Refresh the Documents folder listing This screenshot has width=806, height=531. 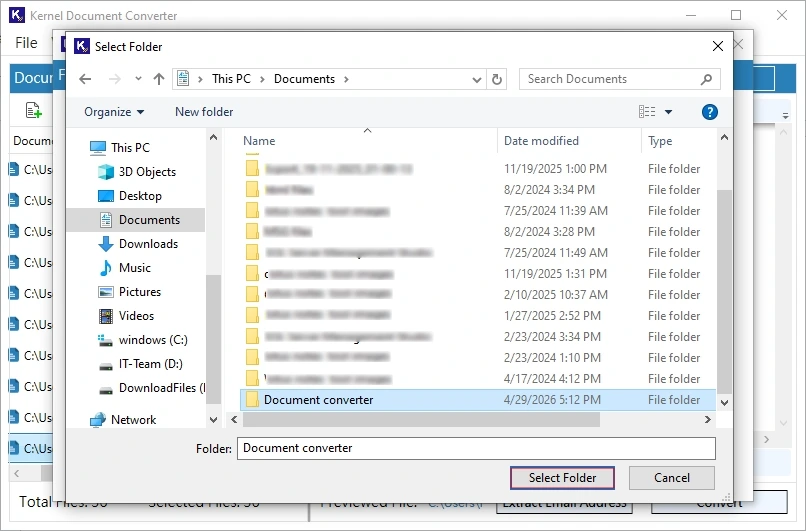click(497, 79)
